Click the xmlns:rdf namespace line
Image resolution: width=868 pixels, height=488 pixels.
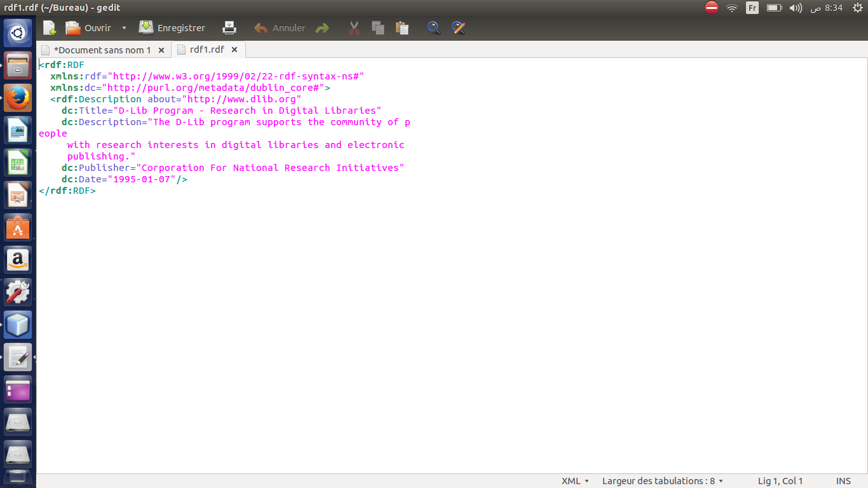207,76
